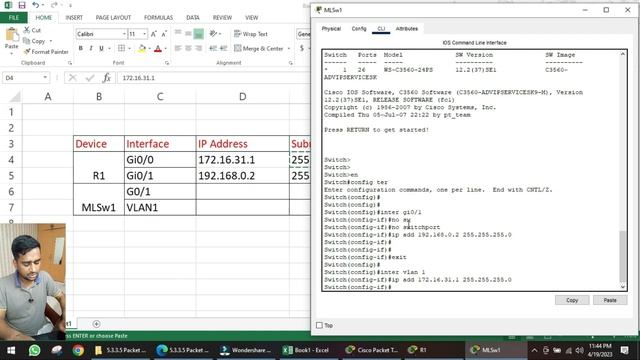Click the orientation text-angle icon
The height and width of the screenshot is (360, 640).
tap(213, 33)
